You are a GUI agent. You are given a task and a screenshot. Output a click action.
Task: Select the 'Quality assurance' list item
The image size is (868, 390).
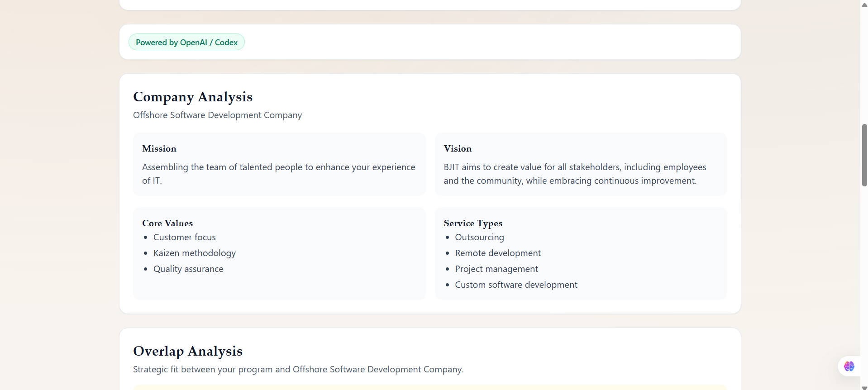coord(188,269)
